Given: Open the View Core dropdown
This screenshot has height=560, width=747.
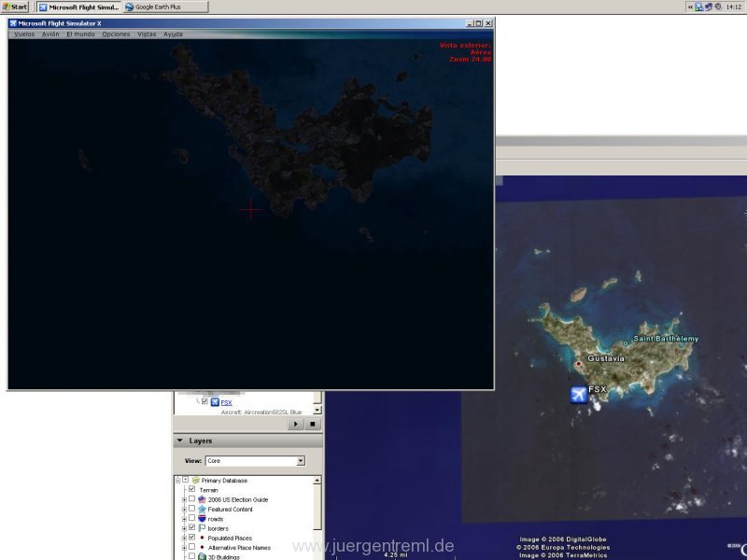Looking at the screenshot, I should [x=255, y=461].
